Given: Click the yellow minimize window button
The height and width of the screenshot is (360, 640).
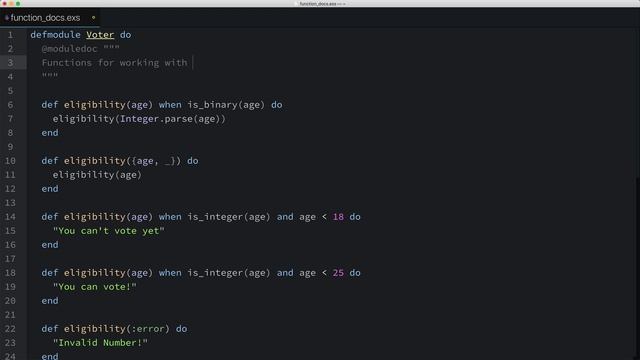Looking at the screenshot, I should [11, 3].
